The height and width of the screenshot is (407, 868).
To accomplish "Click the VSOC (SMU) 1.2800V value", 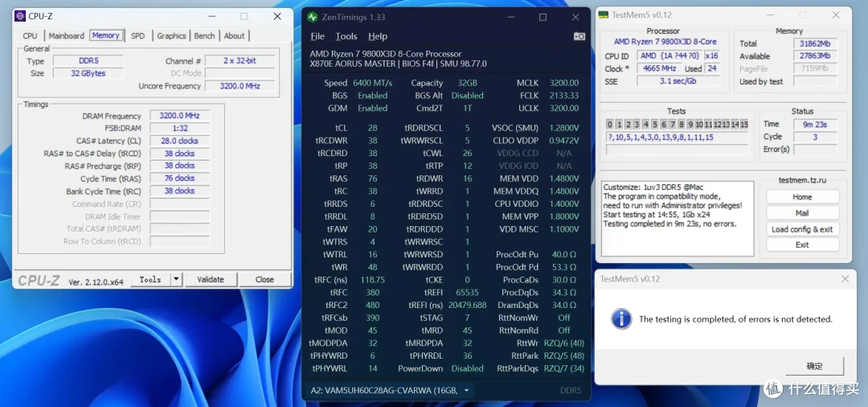I will (564, 128).
